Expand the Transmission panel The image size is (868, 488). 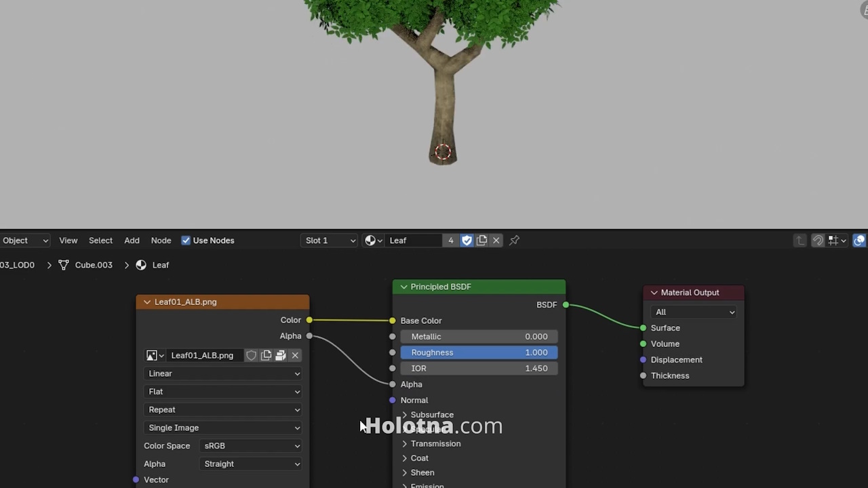pyautogui.click(x=405, y=444)
